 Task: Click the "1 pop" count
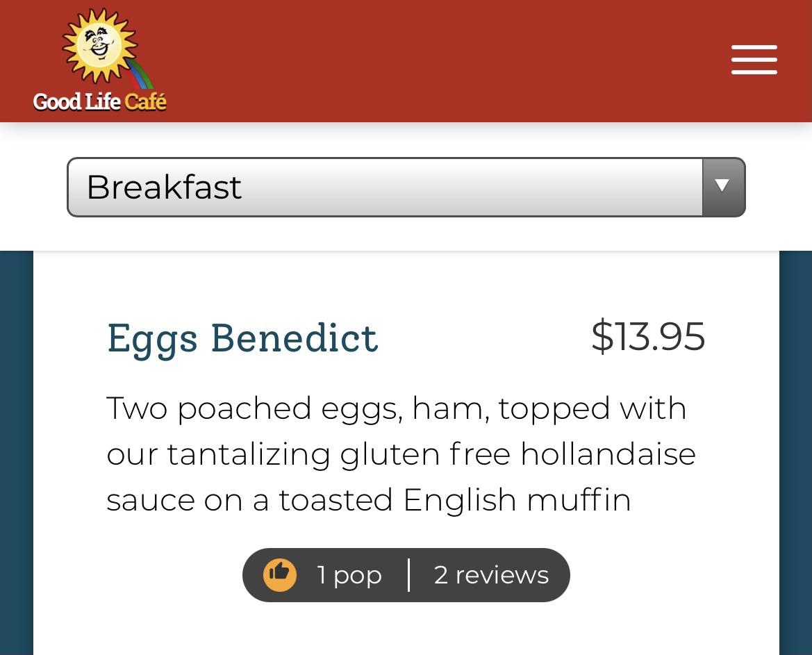click(x=349, y=575)
